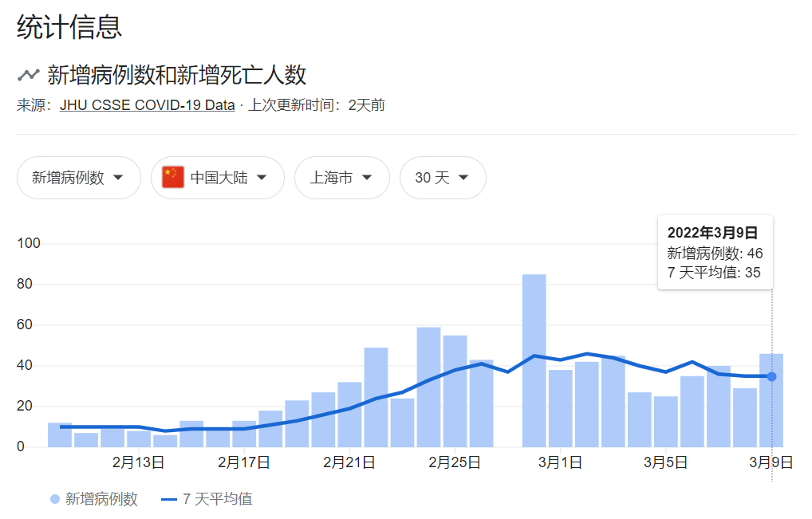Click the March 9 bar with 46 cases
Screen dimensions: 812x519
point(771,400)
